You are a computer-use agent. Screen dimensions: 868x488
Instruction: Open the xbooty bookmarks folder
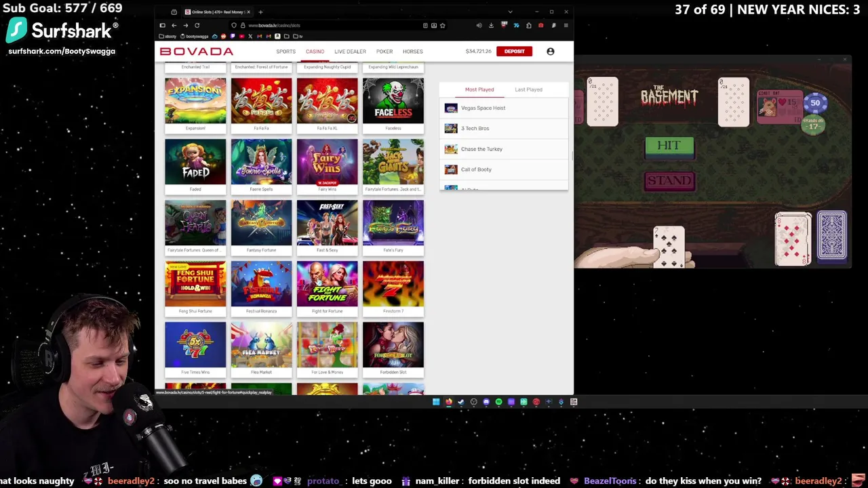(x=167, y=36)
